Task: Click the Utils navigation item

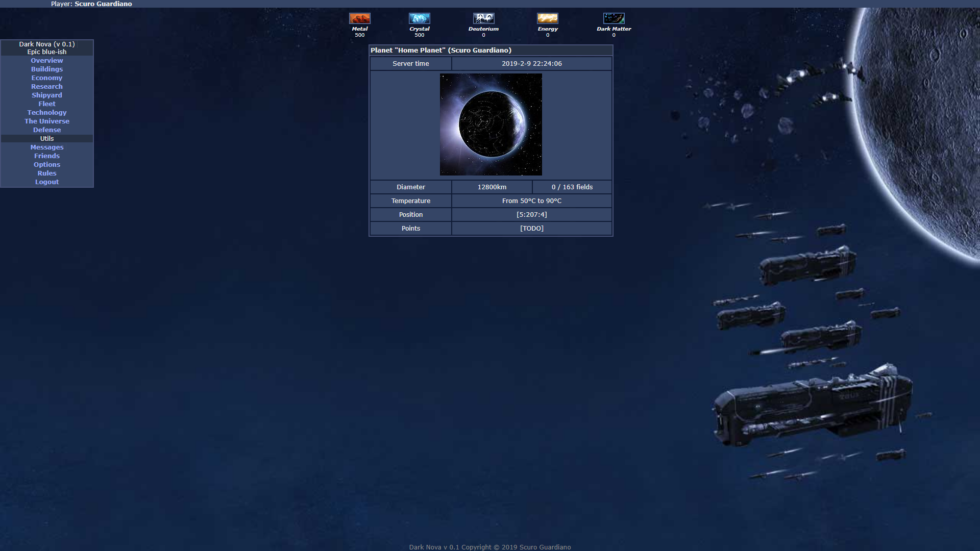Action: (46, 138)
